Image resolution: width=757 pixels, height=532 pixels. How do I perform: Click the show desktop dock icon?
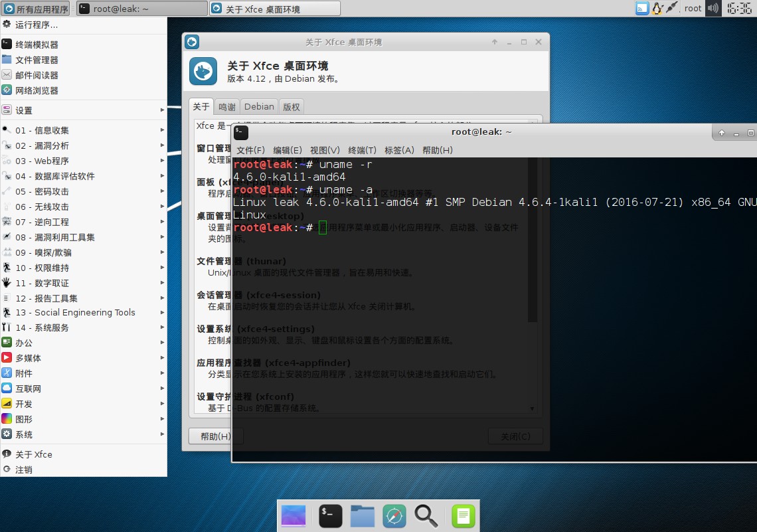pyautogui.click(x=294, y=515)
